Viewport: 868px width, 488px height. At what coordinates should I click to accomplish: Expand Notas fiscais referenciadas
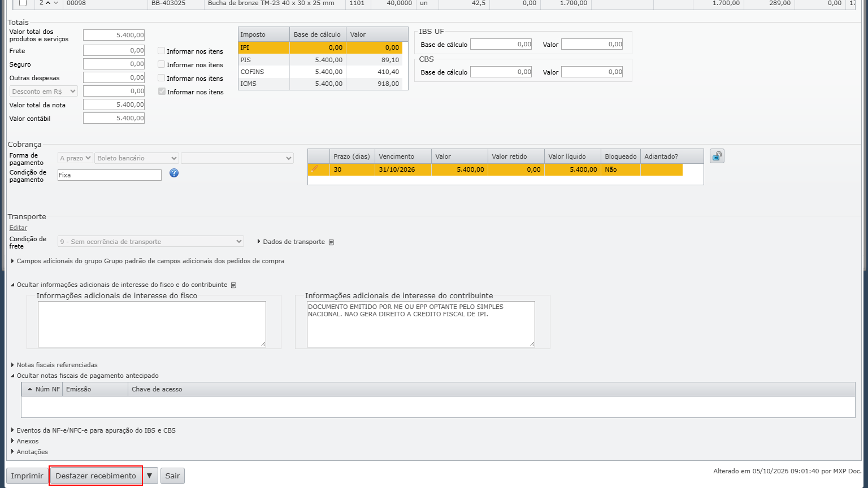coord(54,365)
